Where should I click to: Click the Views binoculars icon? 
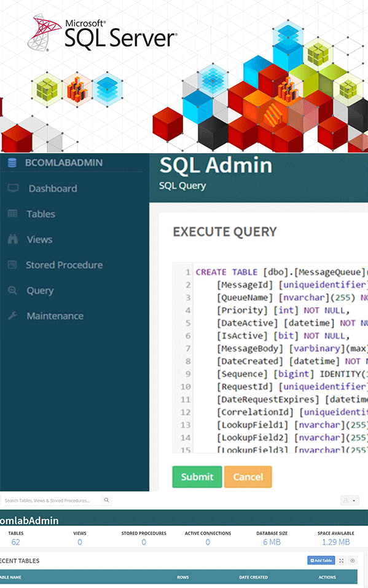[13, 239]
